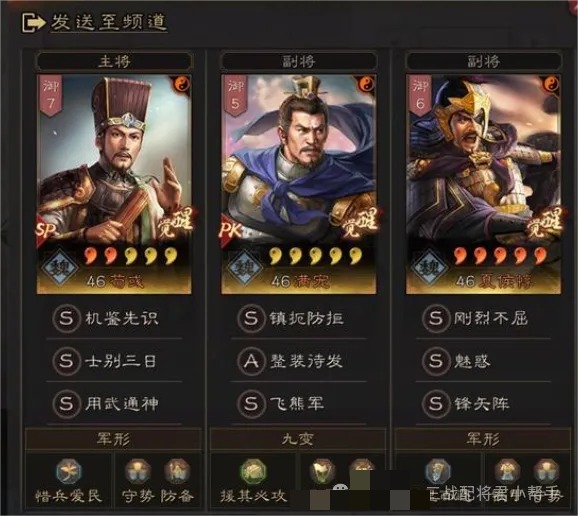This screenshot has height=516, width=578.
Task: Click the 援其必攻 tactic icon
Action: [x=253, y=471]
